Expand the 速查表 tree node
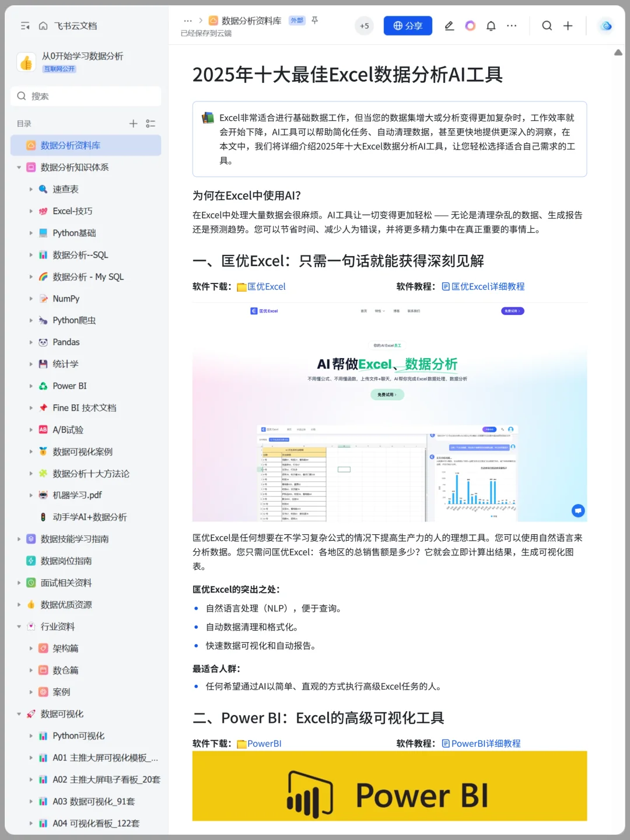The width and height of the screenshot is (630, 840). [31, 189]
